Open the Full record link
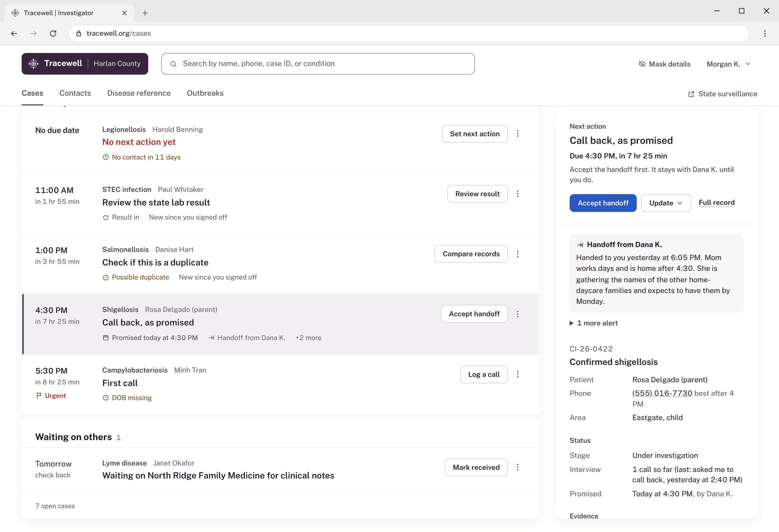 click(x=716, y=203)
